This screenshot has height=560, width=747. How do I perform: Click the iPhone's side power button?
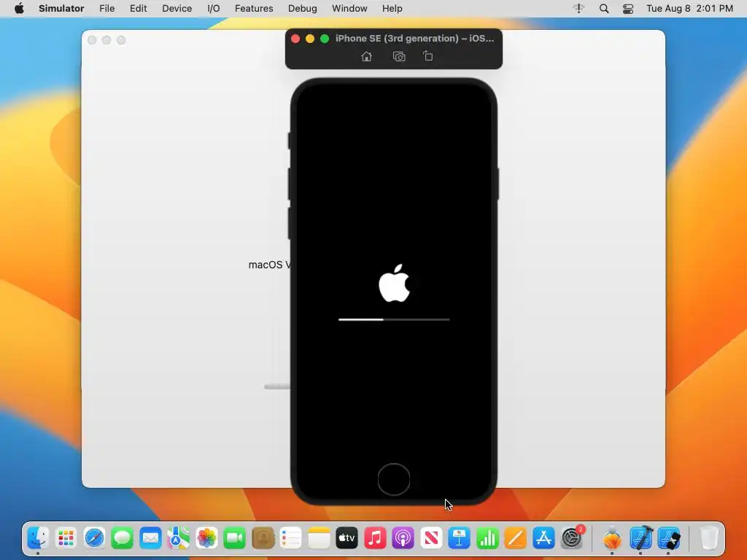tap(498, 184)
